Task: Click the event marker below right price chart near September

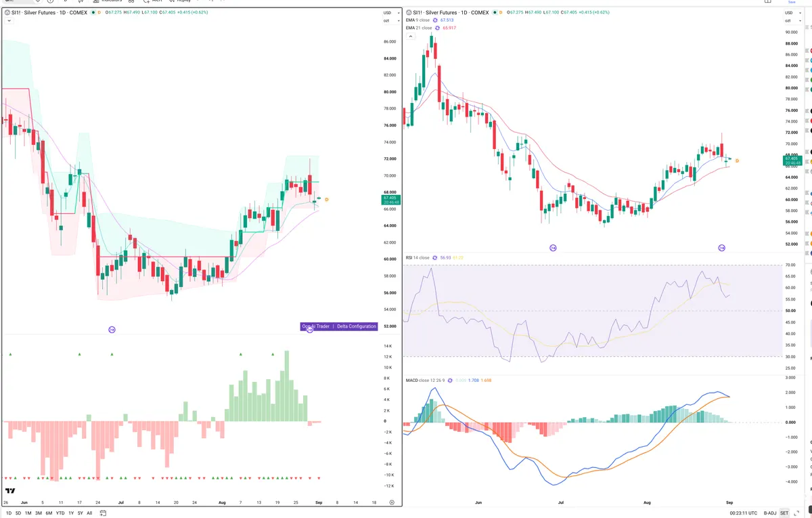Action: [722, 249]
